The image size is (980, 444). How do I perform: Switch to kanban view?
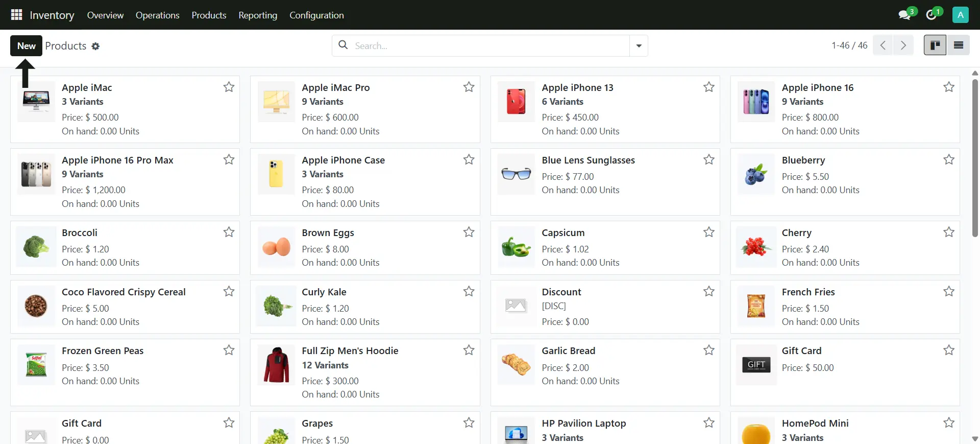(x=935, y=45)
